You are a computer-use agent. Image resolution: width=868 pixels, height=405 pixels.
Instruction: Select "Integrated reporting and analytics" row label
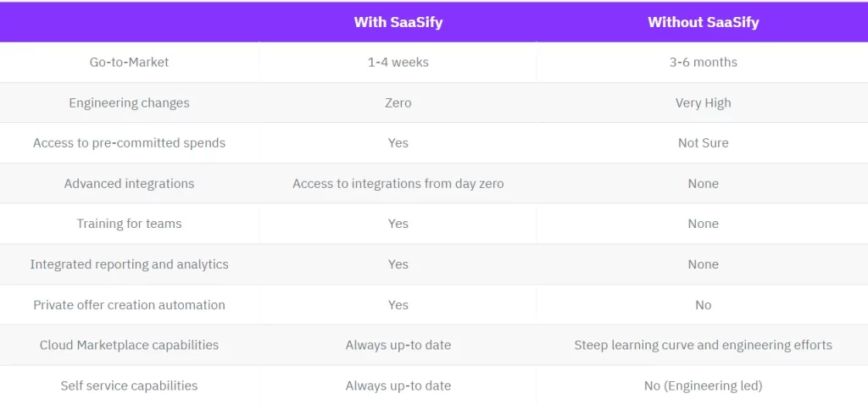coord(130,264)
